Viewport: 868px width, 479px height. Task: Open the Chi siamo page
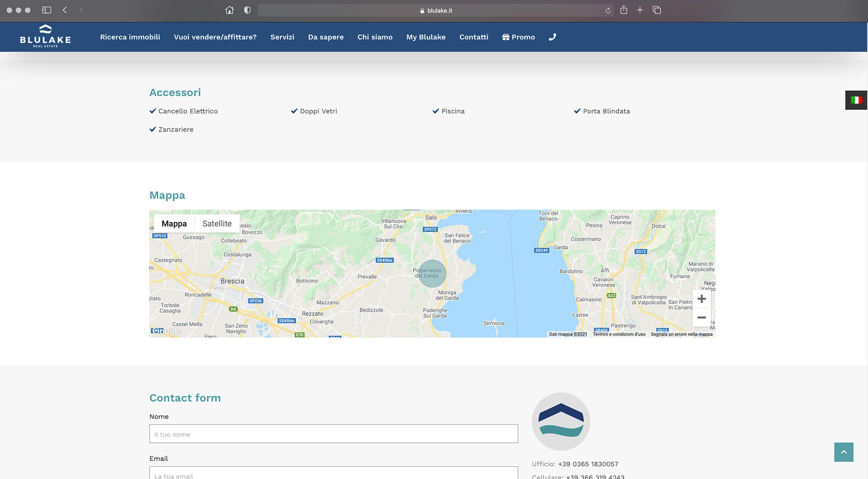[375, 37]
